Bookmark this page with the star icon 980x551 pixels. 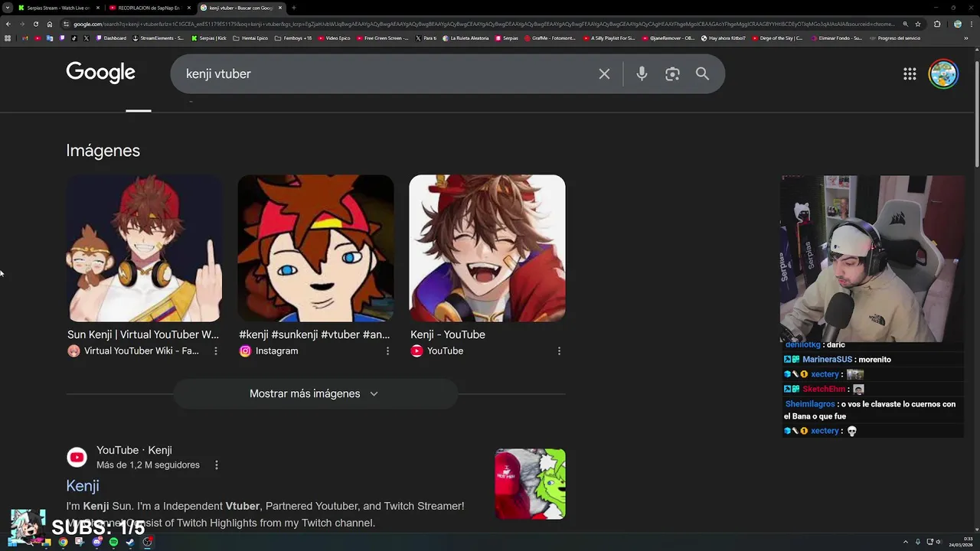[x=918, y=24]
